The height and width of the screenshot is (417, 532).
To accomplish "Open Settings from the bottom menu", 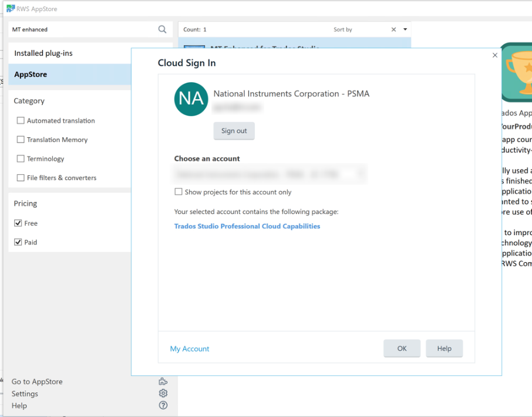I will (x=25, y=394).
